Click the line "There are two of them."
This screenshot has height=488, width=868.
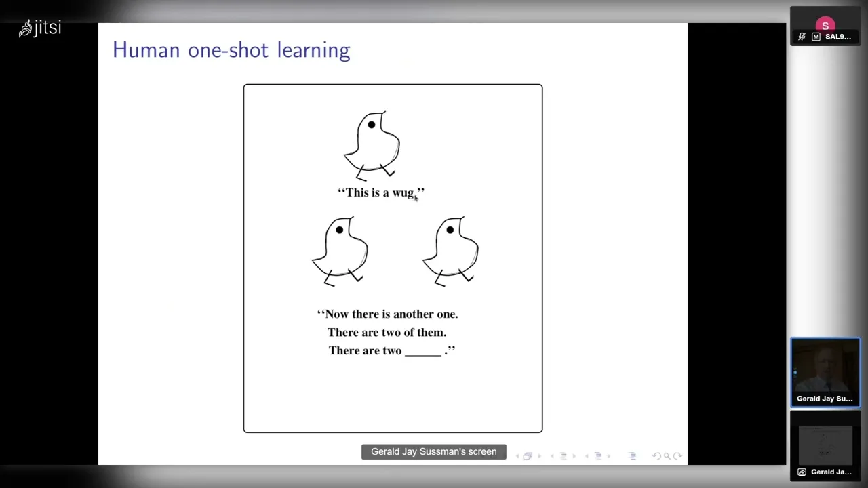click(x=387, y=332)
